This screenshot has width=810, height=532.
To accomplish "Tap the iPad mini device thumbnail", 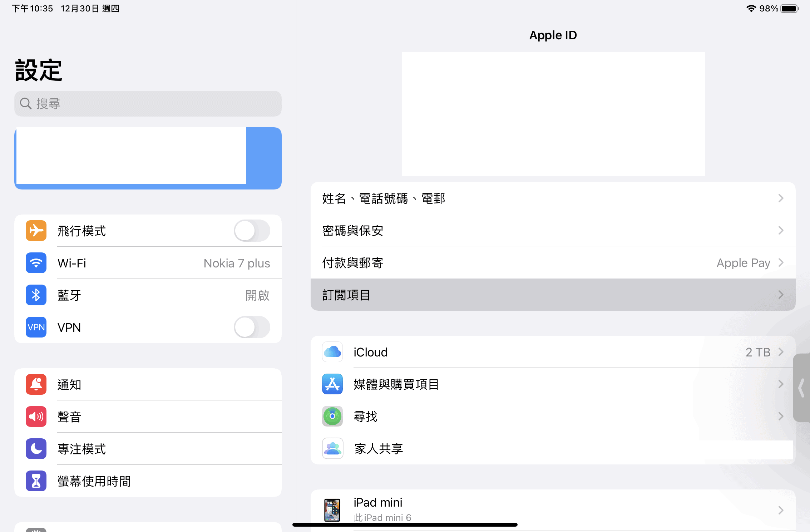I will tap(332, 510).
